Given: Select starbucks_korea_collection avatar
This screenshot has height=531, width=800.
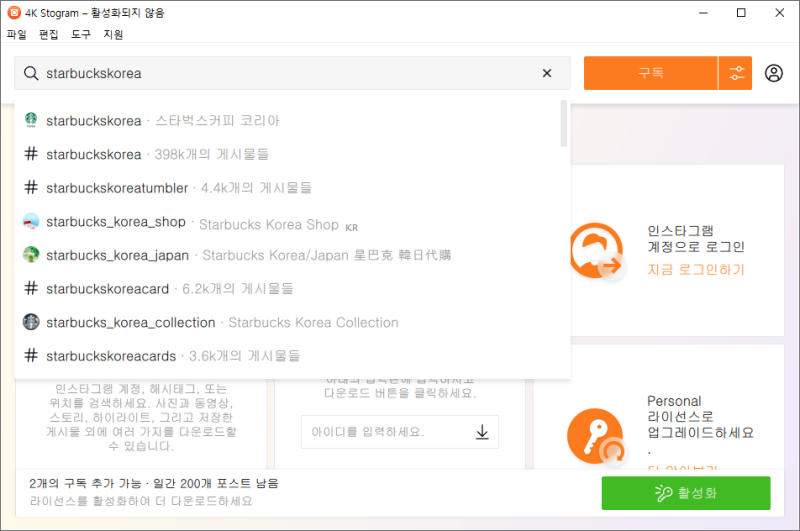Looking at the screenshot, I should pyautogui.click(x=31, y=322).
